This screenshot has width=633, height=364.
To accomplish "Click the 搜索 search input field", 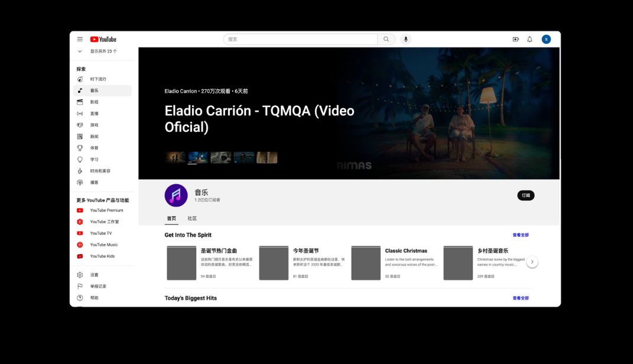I will pyautogui.click(x=300, y=39).
